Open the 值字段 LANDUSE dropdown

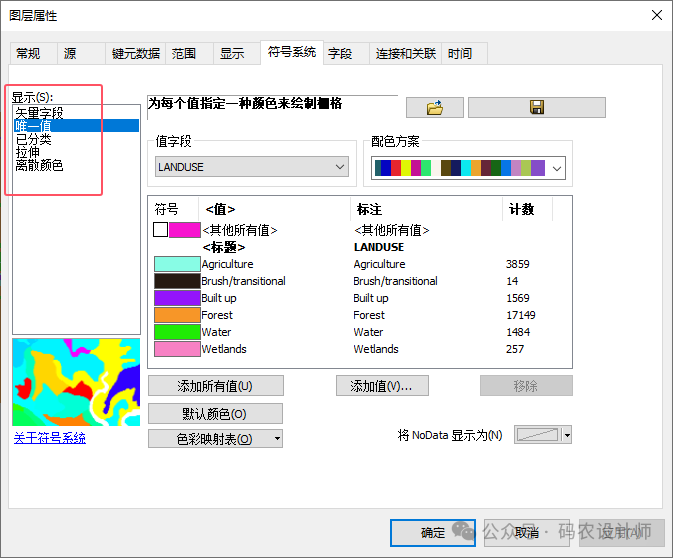(252, 167)
